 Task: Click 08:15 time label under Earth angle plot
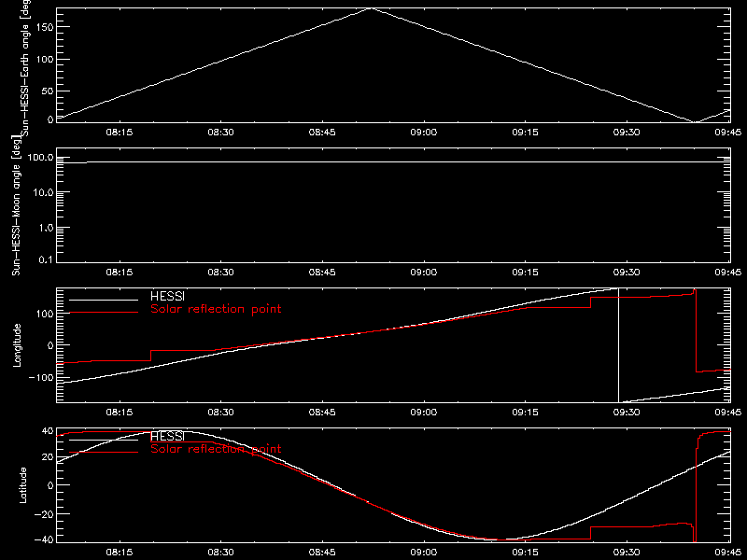[120, 133]
